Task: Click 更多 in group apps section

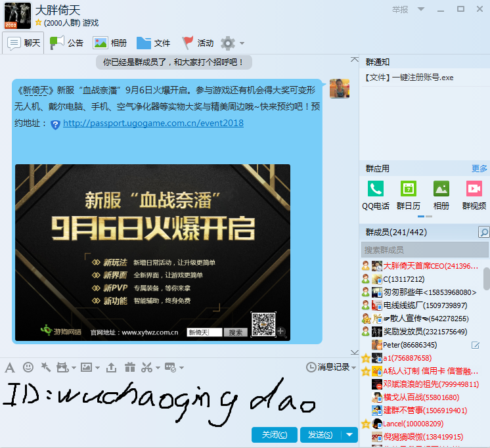Action: tap(479, 169)
